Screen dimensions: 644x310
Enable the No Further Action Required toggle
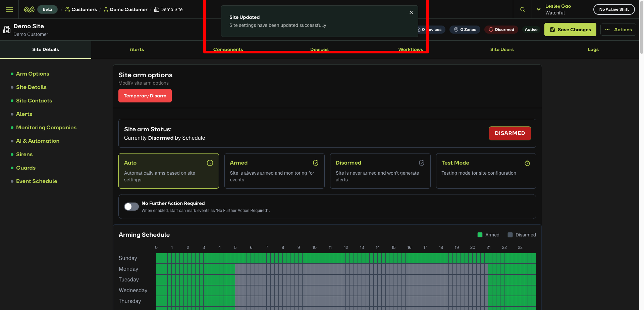(x=131, y=207)
